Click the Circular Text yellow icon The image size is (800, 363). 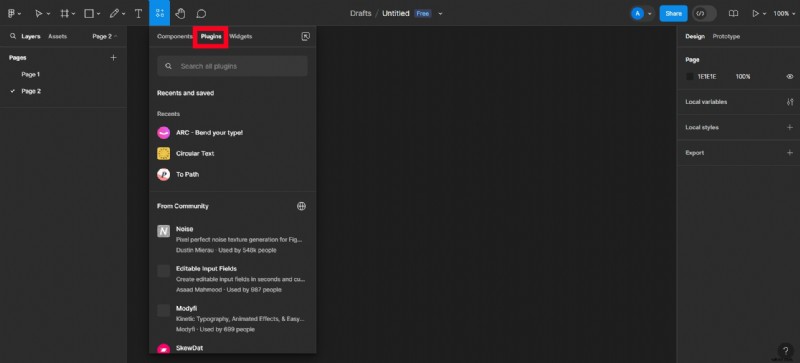point(163,154)
